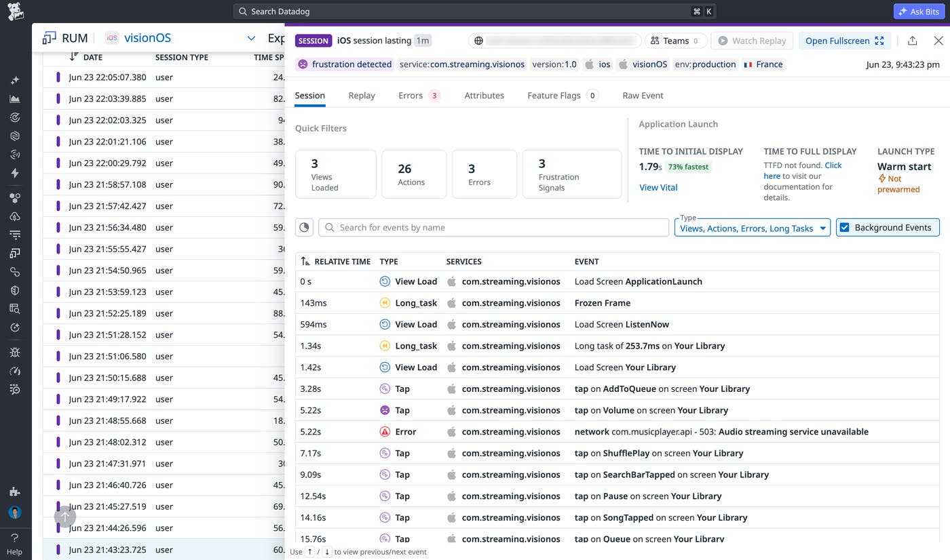This screenshot has height=560, width=950.
Task: Select session row Jun 23 22:05:07.380
Action: 164,77
